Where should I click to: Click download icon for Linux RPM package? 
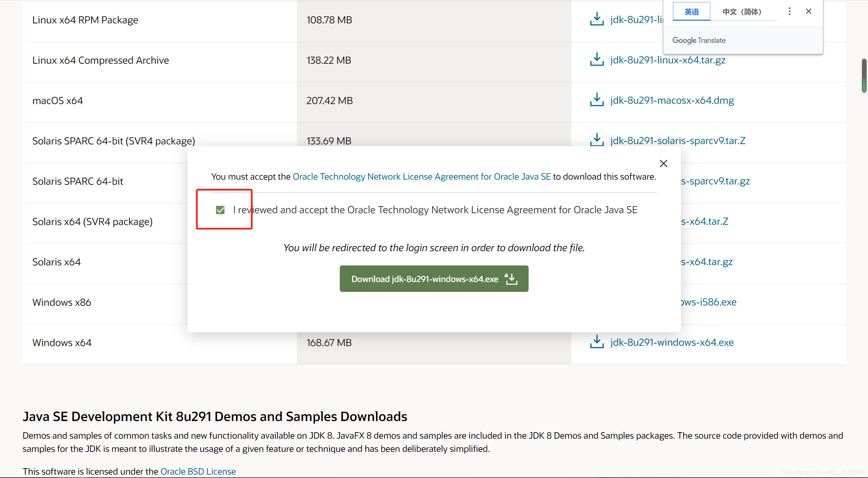(x=596, y=19)
